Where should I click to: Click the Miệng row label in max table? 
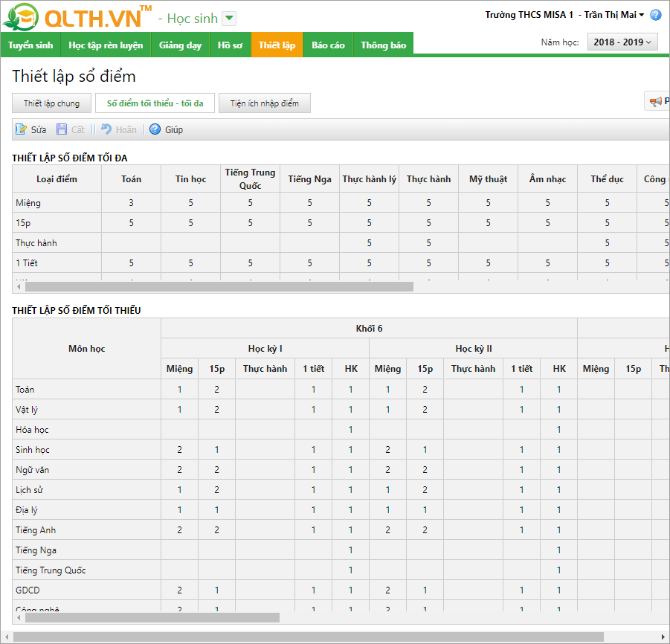28,202
